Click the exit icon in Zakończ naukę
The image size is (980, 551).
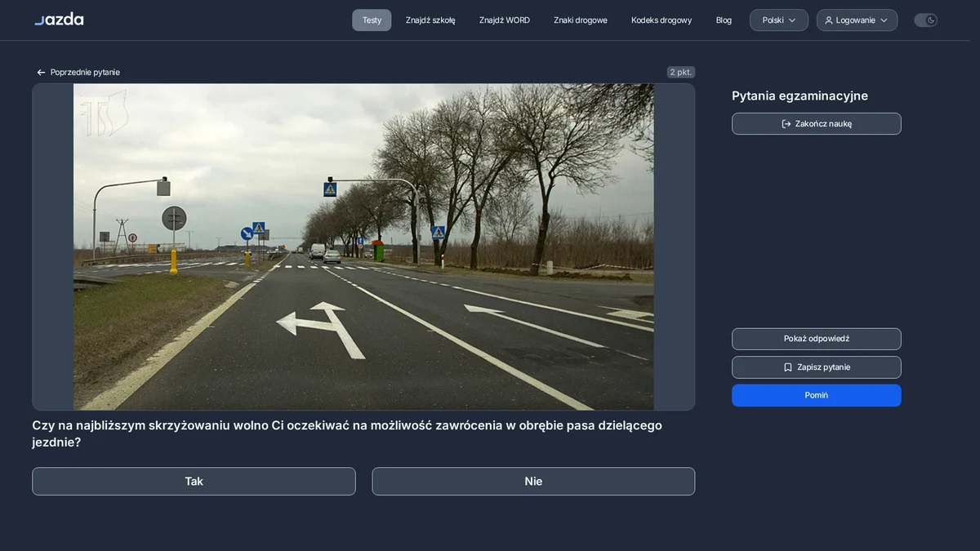(x=786, y=124)
